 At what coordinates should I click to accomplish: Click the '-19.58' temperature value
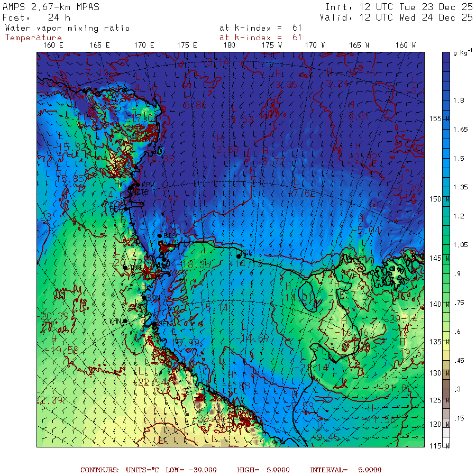[x=61, y=351]
